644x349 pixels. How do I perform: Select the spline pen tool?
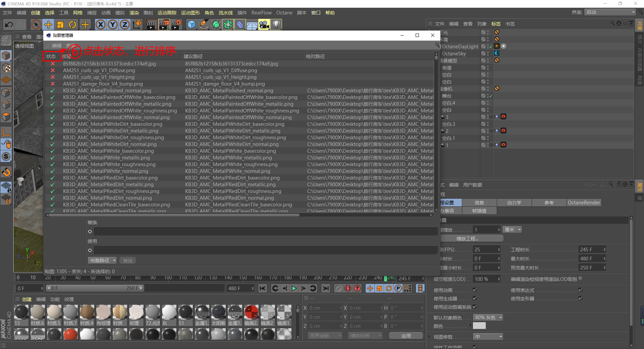point(204,24)
